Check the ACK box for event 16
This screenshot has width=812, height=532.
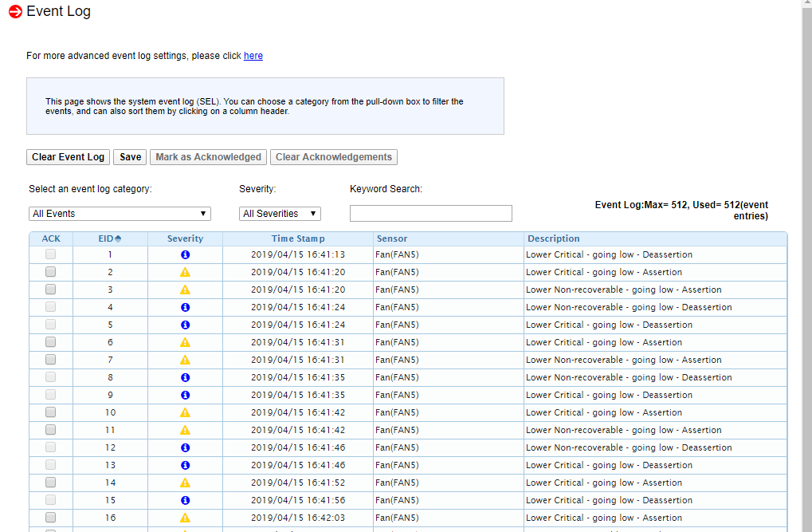[50, 518]
